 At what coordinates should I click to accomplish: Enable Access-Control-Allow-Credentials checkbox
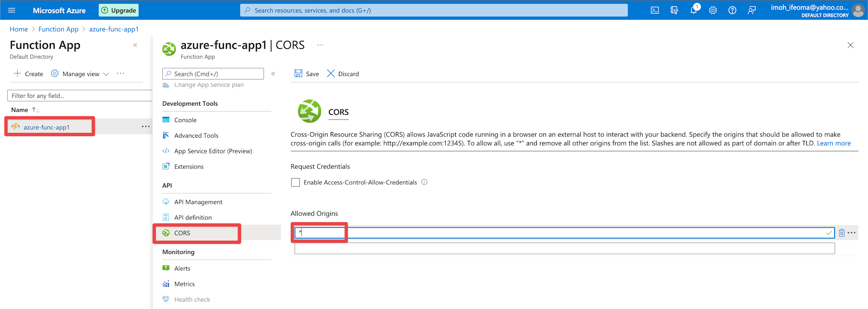tap(296, 183)
